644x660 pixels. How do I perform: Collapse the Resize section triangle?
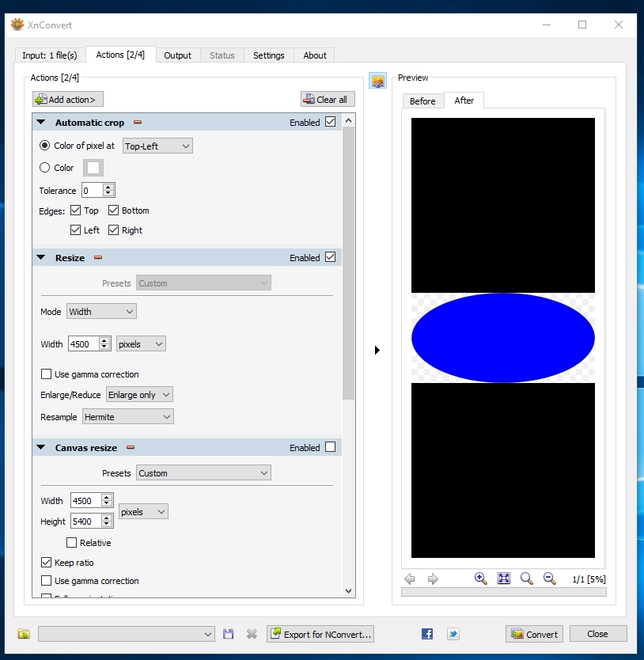(x=41, y=257)
